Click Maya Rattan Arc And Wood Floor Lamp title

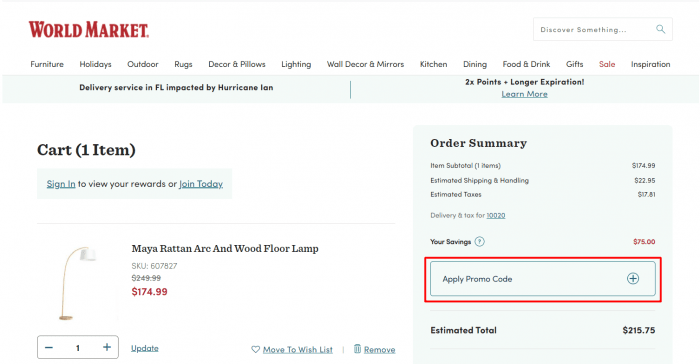pyautogui.click(x=225, y=249)
